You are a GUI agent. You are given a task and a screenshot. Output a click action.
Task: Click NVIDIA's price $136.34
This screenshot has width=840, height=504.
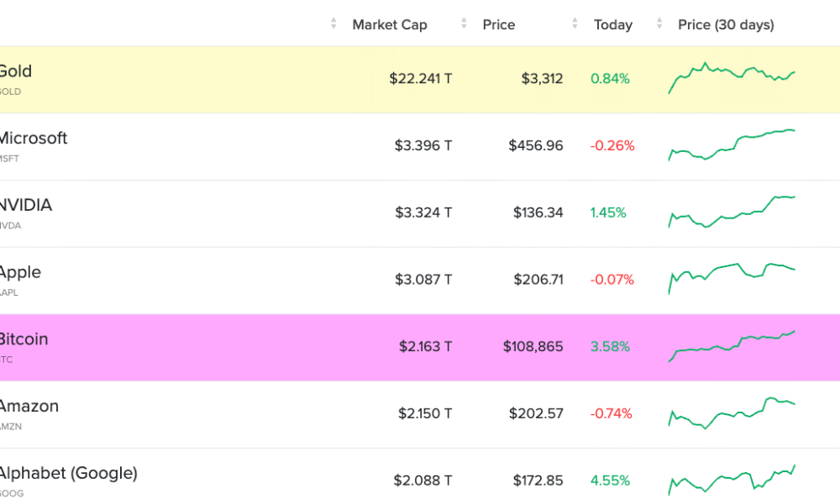click(538, 213)
